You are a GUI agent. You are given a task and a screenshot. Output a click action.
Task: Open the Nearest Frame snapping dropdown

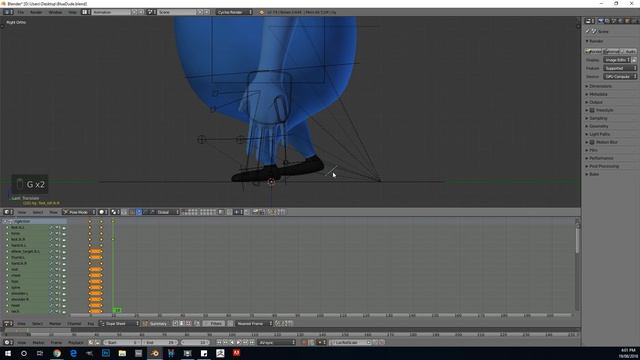[x=254, y=323]
